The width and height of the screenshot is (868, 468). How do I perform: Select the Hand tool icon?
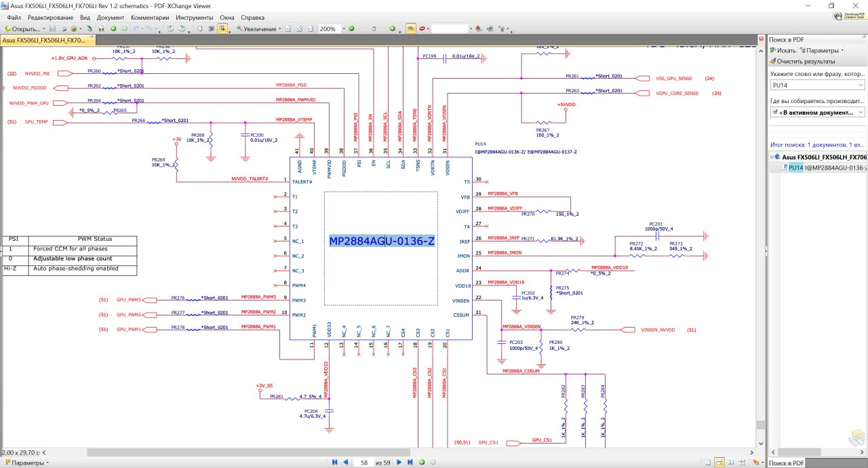[x=200, y=29]
